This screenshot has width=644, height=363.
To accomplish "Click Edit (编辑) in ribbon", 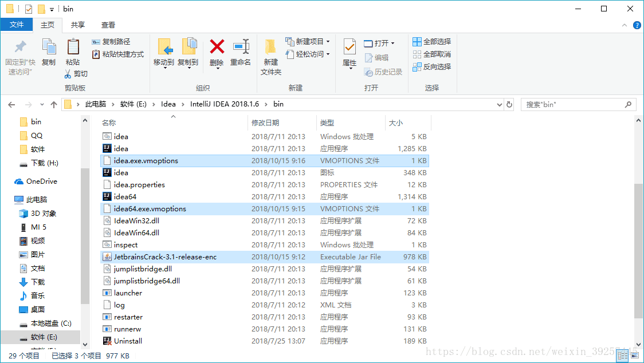I will tap(376, 58).
